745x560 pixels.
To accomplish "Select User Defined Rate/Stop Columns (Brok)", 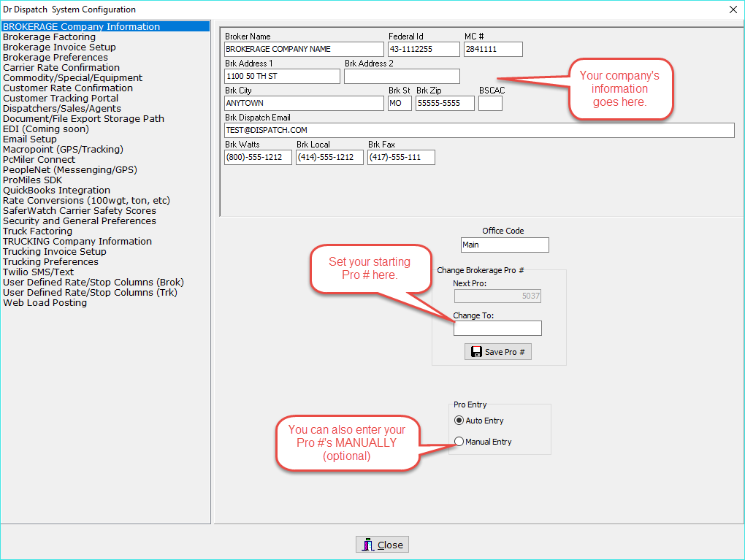I will pos(93,282).
